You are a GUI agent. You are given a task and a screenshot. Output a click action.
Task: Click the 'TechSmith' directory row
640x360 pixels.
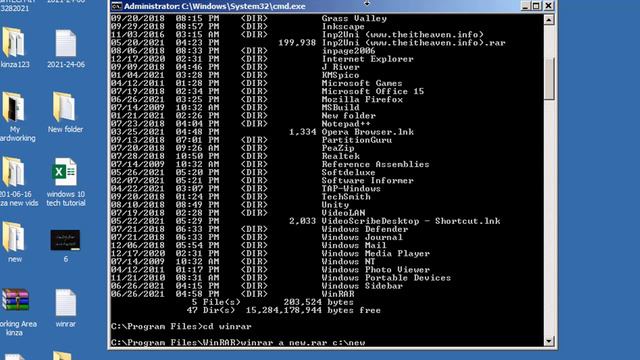click(x=240, y=197)
